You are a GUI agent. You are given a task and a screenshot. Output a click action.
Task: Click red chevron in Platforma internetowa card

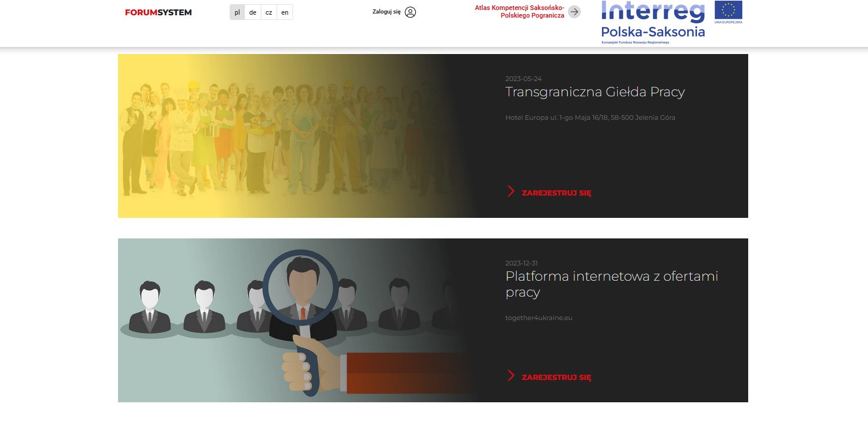pos(511,376)
